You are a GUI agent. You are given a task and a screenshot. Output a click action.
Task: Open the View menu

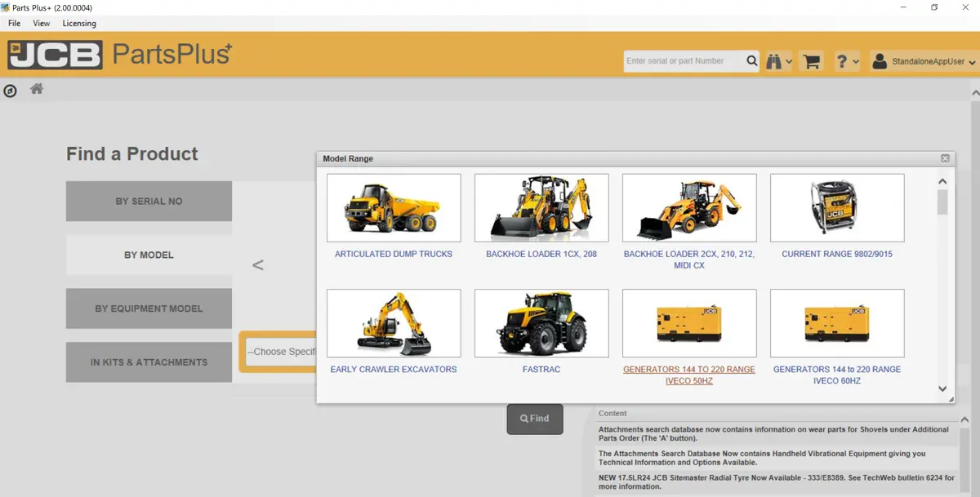[42, 24]
